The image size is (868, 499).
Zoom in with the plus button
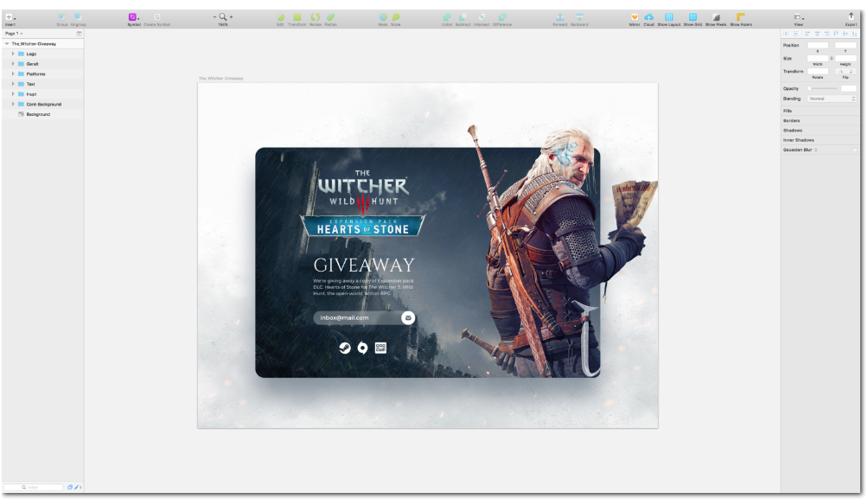pyautogui.click(x=231, y=17)
